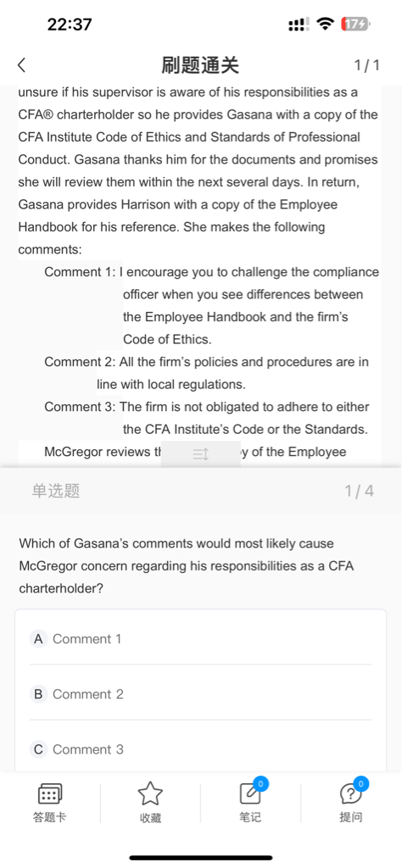402x868 pixels.
Task: Choose answer text Comment 1
Action: [87, 639]
